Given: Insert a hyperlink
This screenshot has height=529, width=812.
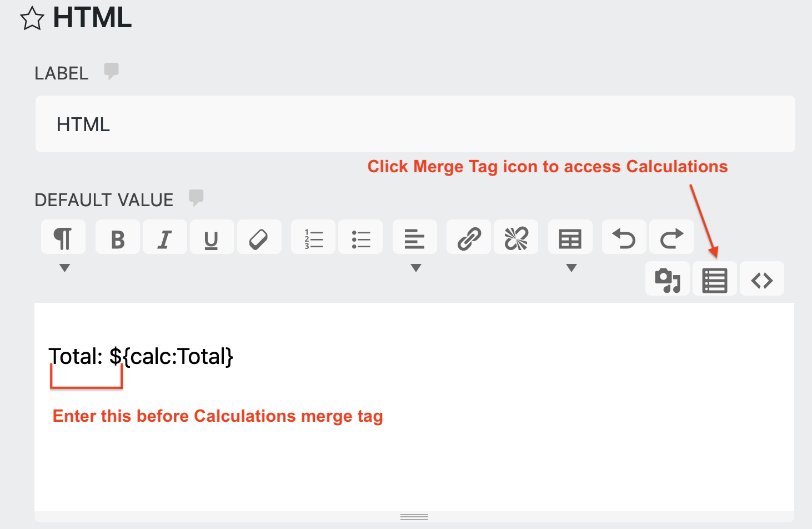Looking at the screenshot, I should click(x=468, y=237).
